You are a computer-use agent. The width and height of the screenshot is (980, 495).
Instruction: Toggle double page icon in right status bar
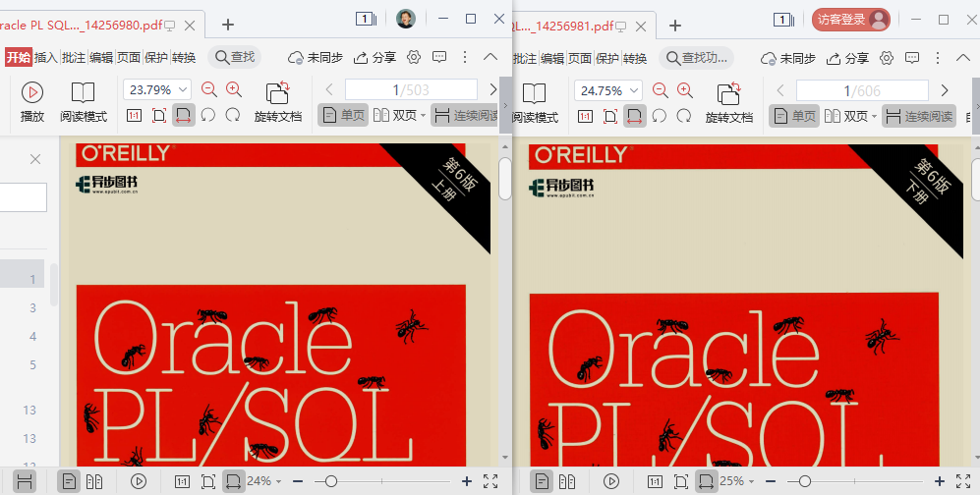(x=567, y=481)
